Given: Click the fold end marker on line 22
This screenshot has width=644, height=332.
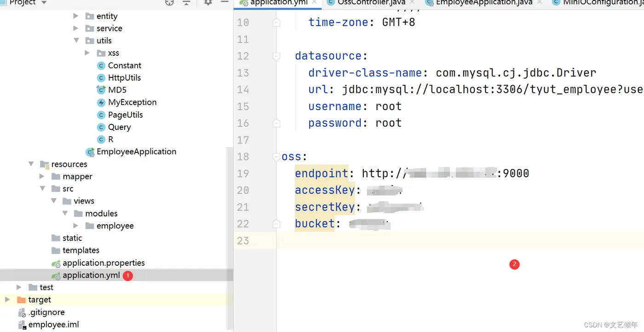Looking at the screenshot, I should click(276, 224).
